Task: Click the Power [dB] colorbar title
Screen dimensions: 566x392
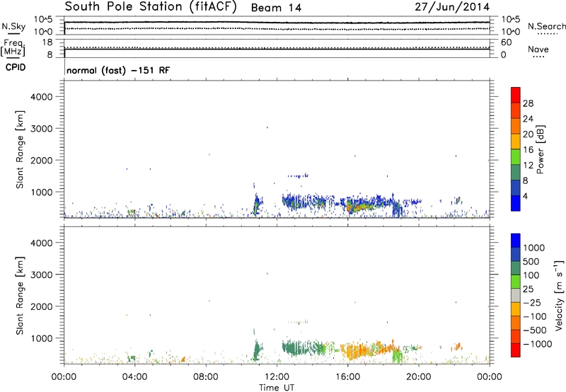Action: pos(540,149)
